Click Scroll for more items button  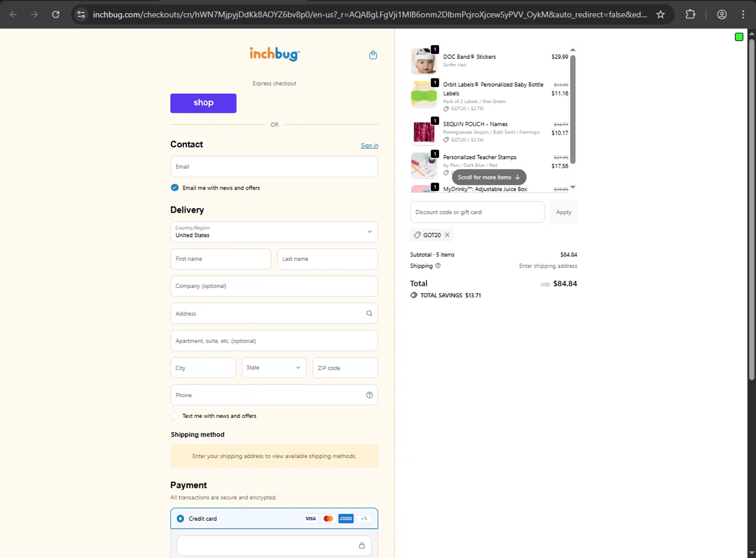[489, 177]
